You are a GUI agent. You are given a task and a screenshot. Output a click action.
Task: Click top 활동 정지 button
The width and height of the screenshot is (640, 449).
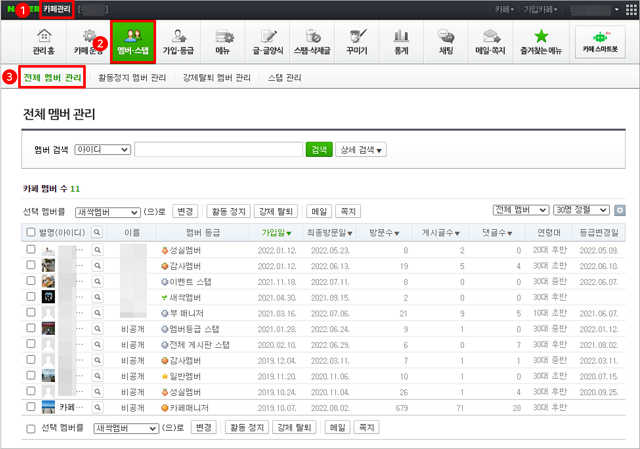(229, 211)
